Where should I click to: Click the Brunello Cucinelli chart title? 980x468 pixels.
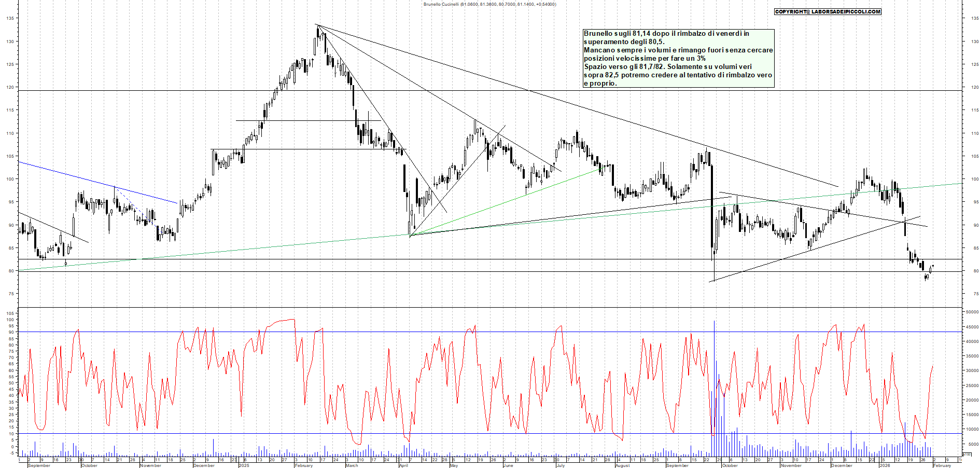[489, 4]
